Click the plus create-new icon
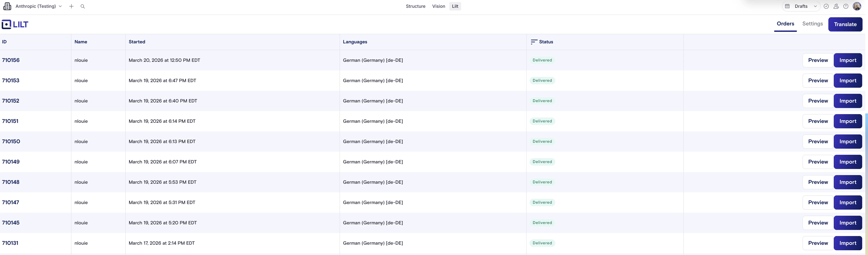This screenshot has height=255, width=868. point(71,6)
